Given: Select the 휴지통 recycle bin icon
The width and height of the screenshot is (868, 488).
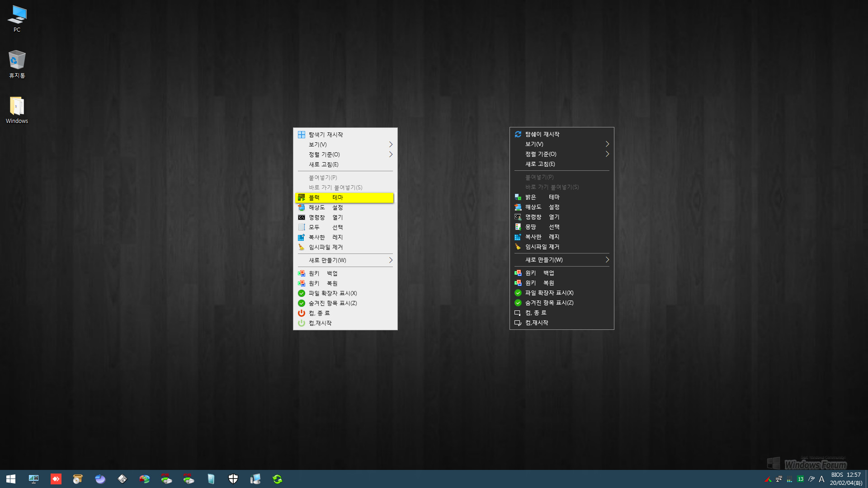Looking at the screenshot, I should pos(17,64).
